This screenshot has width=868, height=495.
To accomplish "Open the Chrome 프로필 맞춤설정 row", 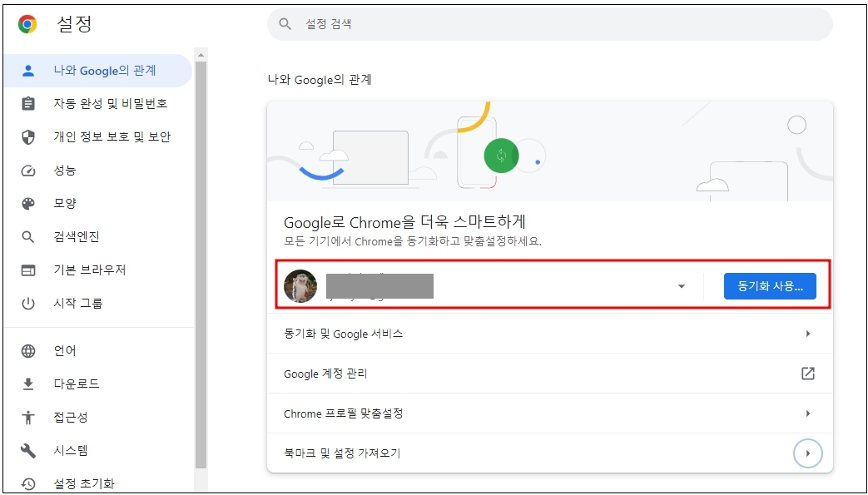I will (x=550, y=413).
